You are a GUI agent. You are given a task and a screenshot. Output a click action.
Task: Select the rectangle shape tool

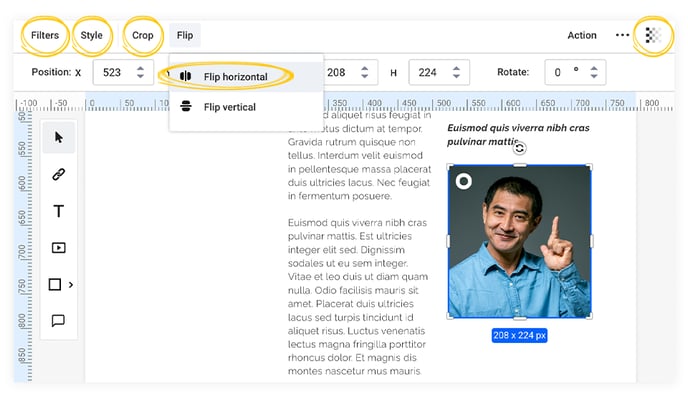coord(55,284)
